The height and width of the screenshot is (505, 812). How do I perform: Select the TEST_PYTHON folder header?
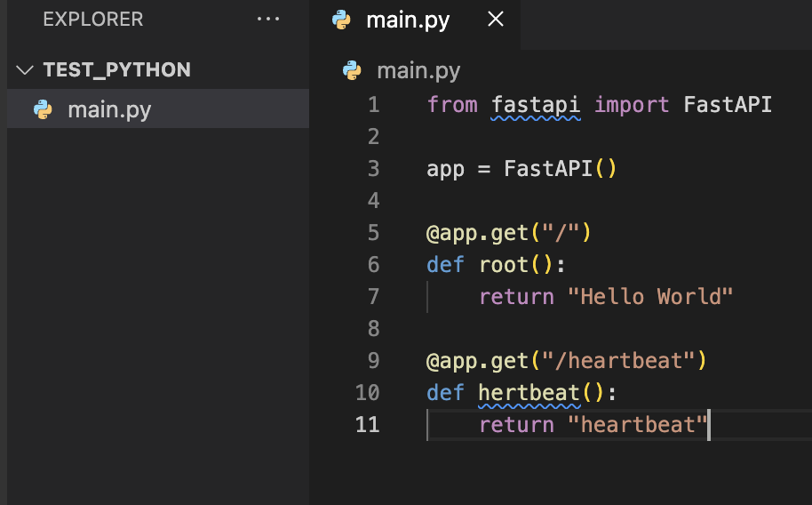click(158, 69)
